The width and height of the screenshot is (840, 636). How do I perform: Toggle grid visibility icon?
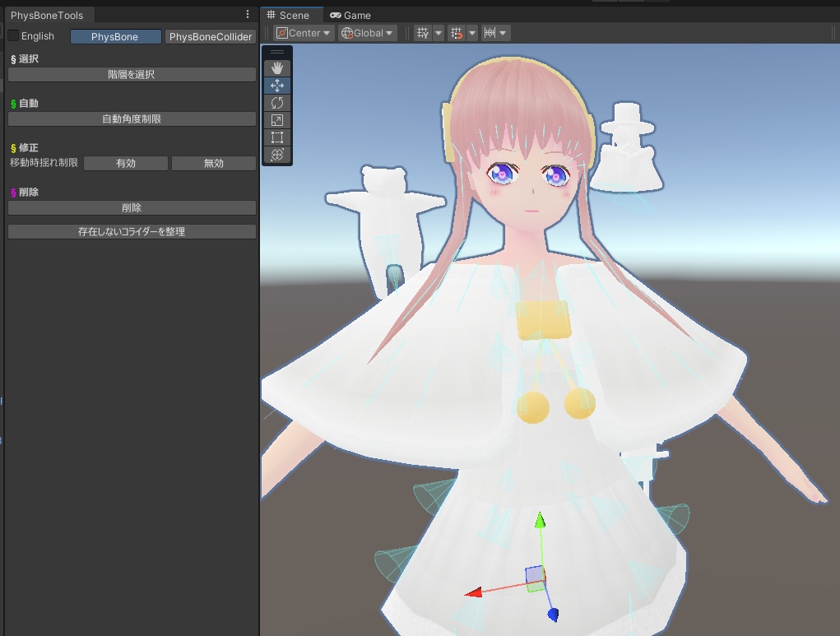tap(423, 33)
